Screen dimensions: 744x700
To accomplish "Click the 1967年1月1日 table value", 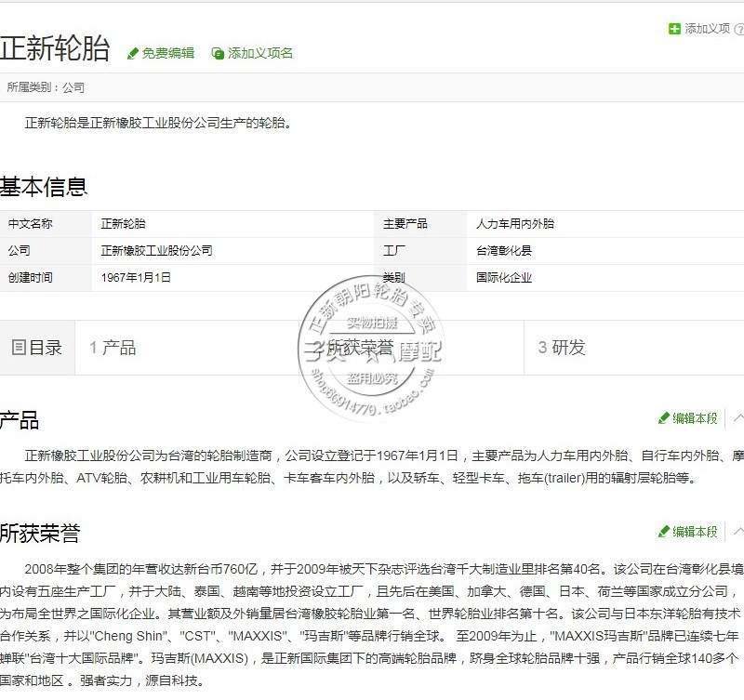I will [x=136, y=277].
